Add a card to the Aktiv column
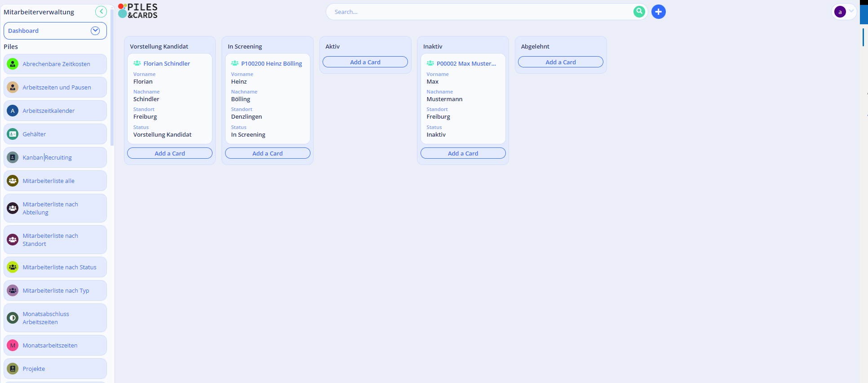The image size is (868, 383). click(x=365, y=62)
